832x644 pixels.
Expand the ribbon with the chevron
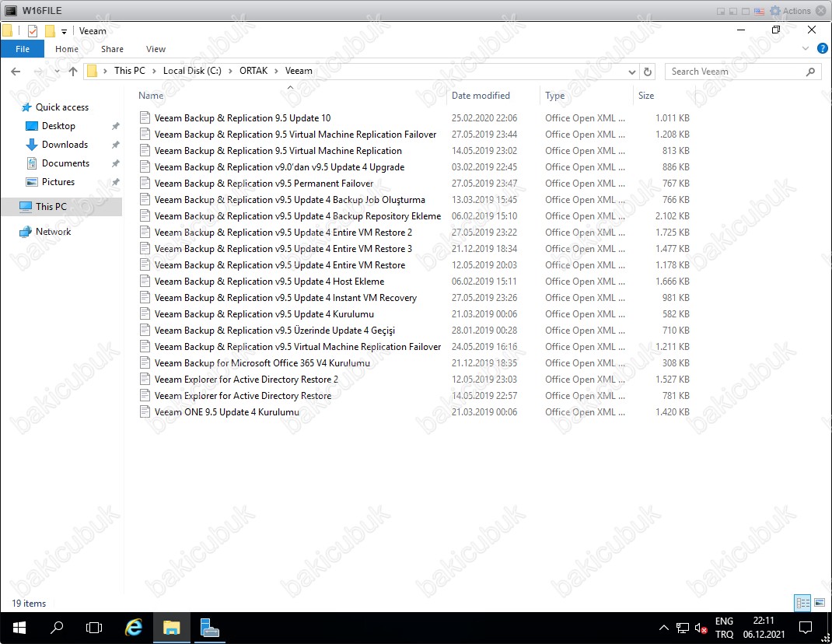click(x=806, y=49)
